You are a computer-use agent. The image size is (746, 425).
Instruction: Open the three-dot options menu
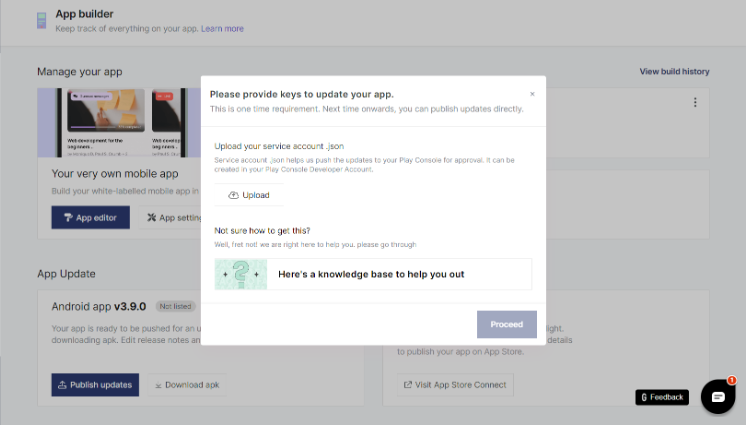(x=695, y=102)
